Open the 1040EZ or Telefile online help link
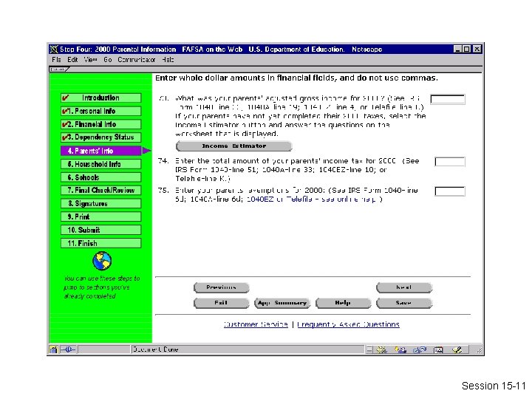 click(311, 199)
